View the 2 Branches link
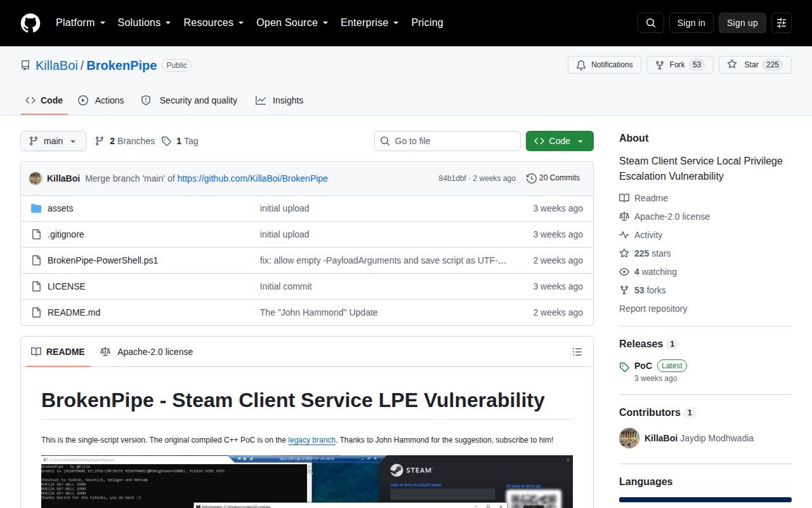This screenshot has height=508, width=812. 125,141
